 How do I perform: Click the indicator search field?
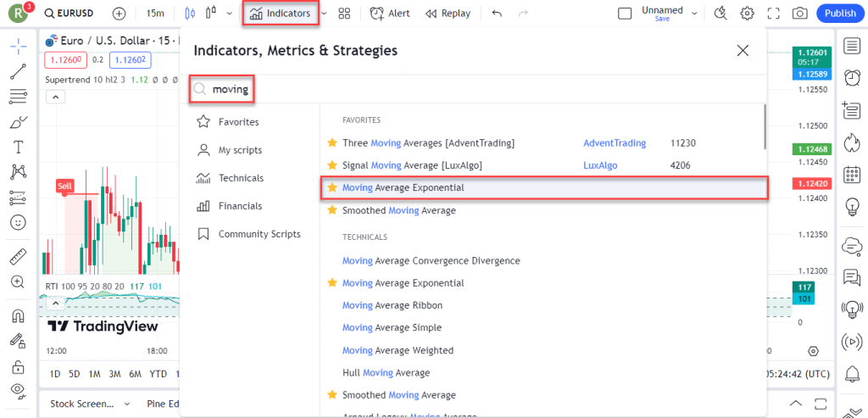click(x=475, y=88)
